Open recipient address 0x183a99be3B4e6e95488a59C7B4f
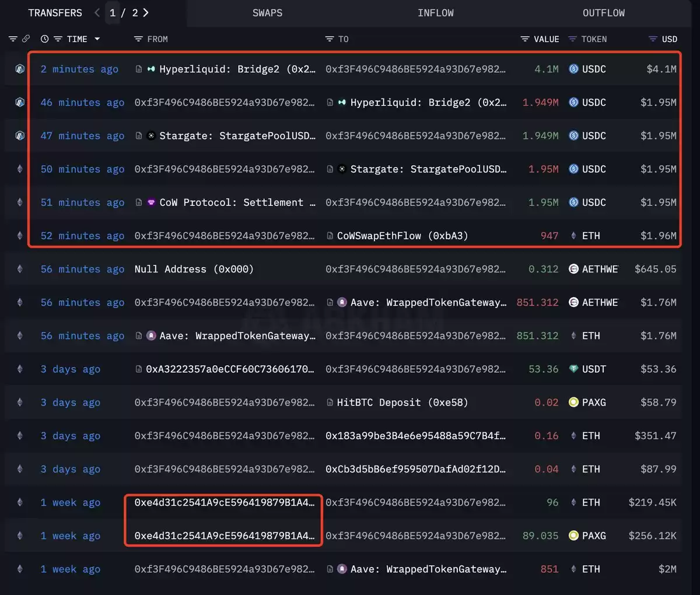Viewport: 700px width, 595px height. [415, 435]
